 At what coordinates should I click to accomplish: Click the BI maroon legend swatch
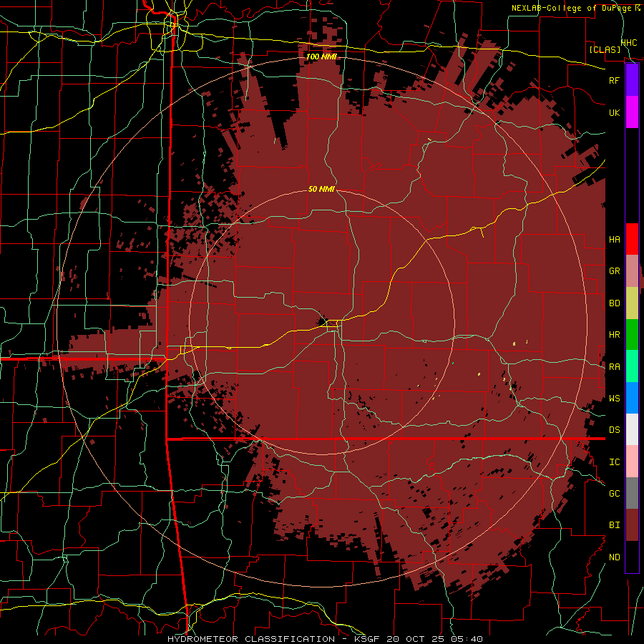click(632, 525)
